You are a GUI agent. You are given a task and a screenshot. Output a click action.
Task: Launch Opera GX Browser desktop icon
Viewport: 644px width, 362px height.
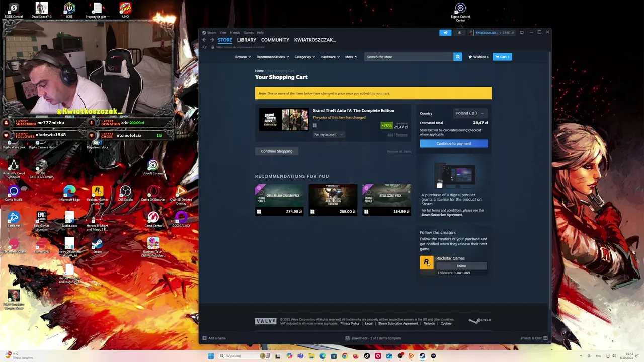tap(153, 194)
